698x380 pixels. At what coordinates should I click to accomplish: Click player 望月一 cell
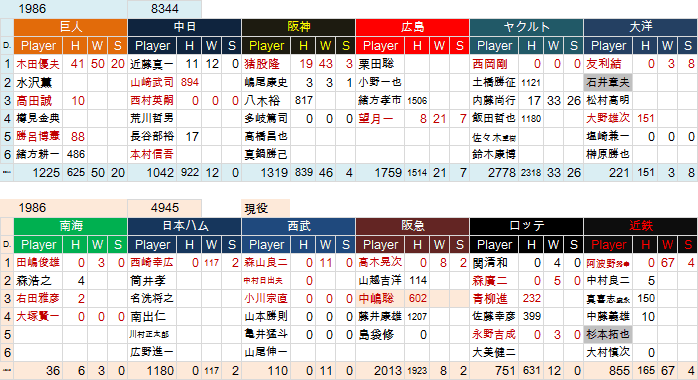(380, 118)
